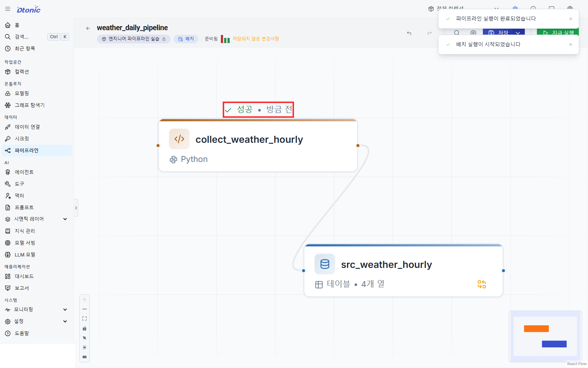Click the output handle of collect_weather_hourly
The width and height of the screenshot is (588, 368).
click(x=358, y=145)
